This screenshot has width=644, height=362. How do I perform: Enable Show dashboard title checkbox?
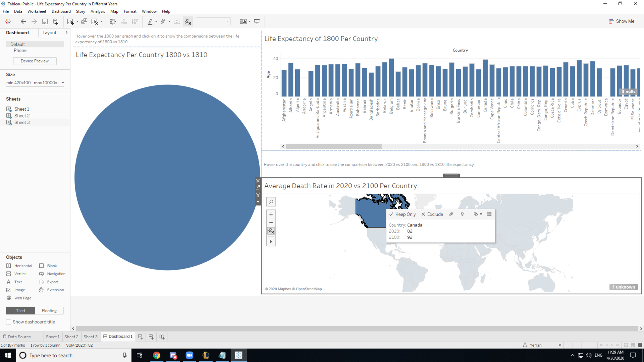[x=9, y=322]
